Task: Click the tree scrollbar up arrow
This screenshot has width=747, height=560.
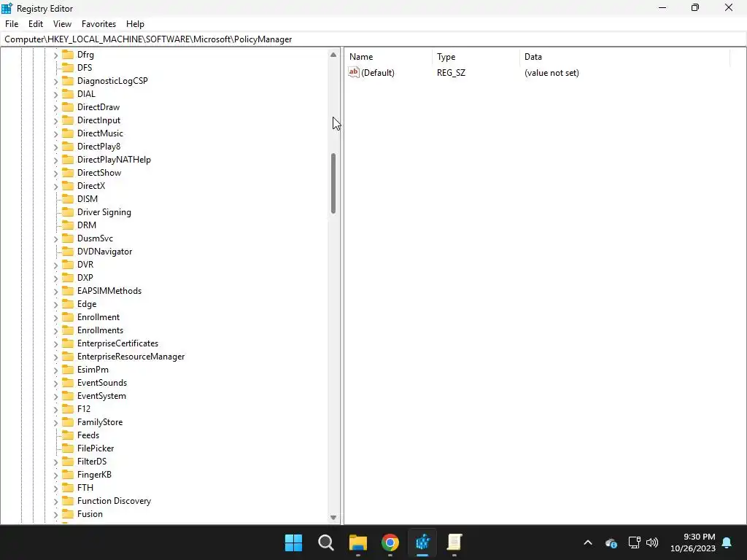Action: click(x=333, y=55)
